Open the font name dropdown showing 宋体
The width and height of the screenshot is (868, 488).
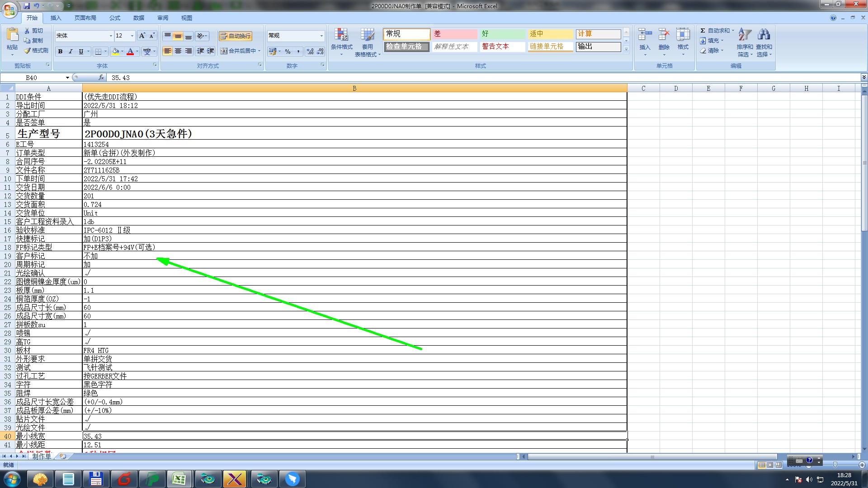pos(111,36)
